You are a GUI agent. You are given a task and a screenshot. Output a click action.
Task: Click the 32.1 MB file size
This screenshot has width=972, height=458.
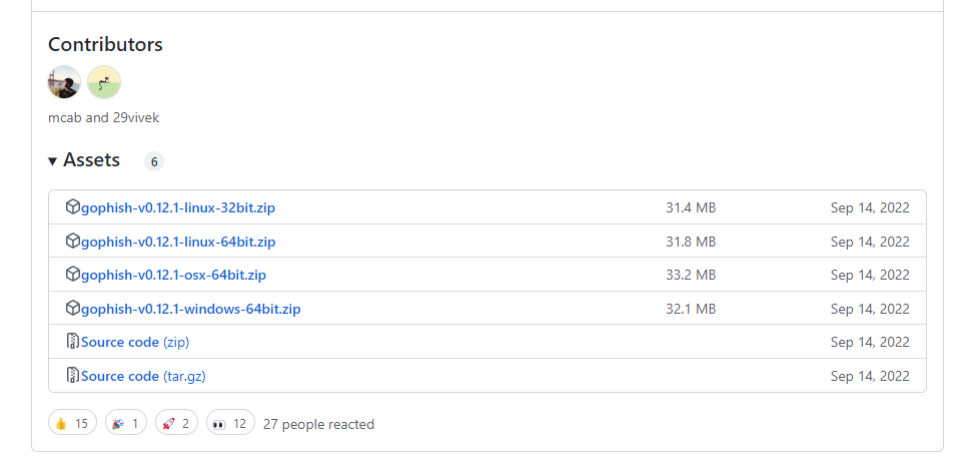tap(691, 309)
